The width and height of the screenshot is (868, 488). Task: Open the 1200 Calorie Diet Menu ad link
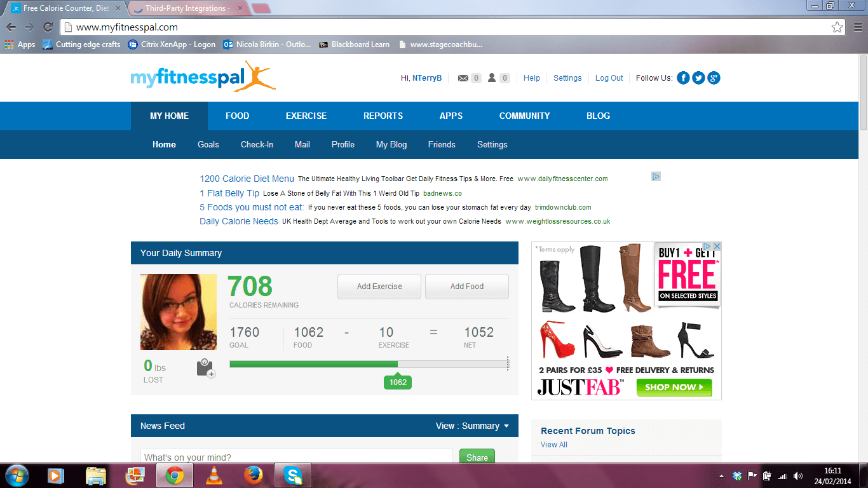(247, 179)
